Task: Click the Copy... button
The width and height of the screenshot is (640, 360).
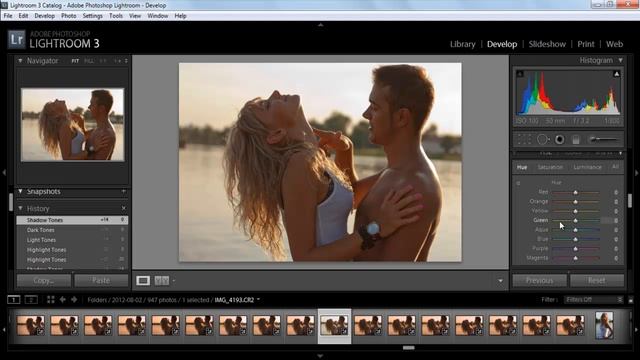Action: tap(44, 280)
